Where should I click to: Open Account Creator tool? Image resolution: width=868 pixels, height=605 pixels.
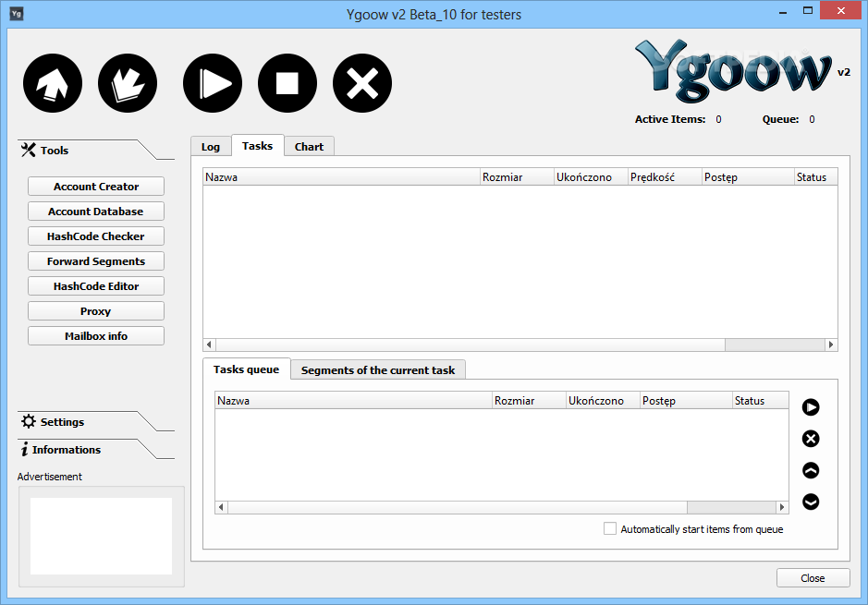click(x=96, y=187)
